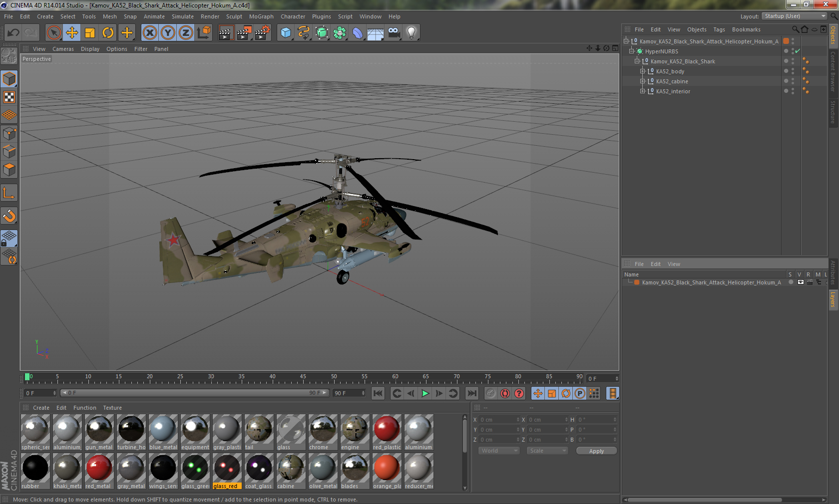Toggle HyperNURBS green check enable
Viewport: 839px width, 504px height.
click(x=798, y=51)
